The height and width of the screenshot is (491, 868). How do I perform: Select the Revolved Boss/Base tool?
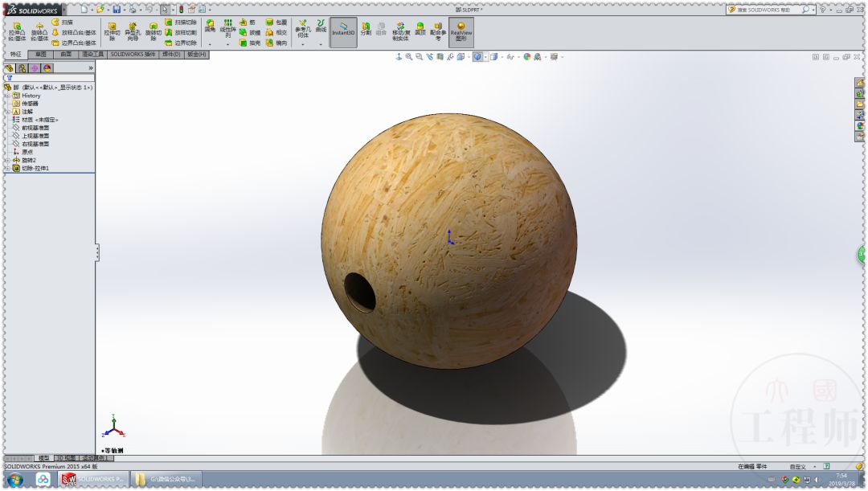pyautogui.click(x=39, y=31)
